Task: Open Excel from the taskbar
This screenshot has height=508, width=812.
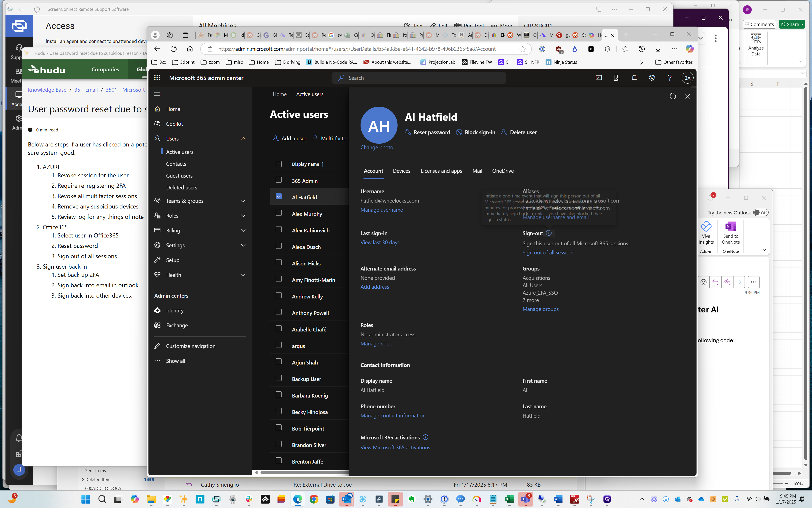Action: pyautogui.click(x=509, y=499)
